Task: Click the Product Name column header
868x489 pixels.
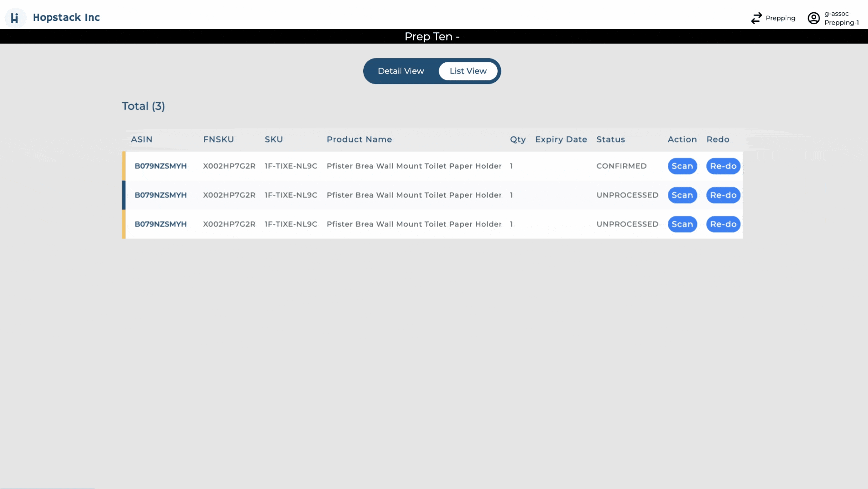Action: tap(359, 139)
